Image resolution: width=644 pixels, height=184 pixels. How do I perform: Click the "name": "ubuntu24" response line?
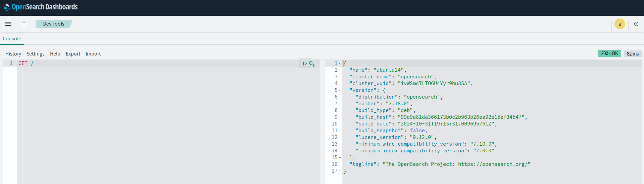click(x=378, y=70)
